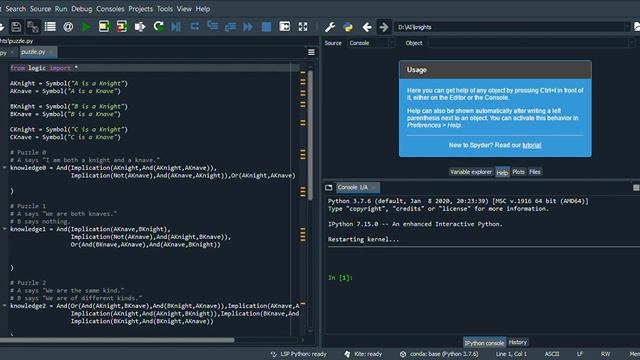Image resolution: width=640 pixels, height=360 pixels.
Task: Stop debugging with blue square icon
Action: (x=266, y=27)
